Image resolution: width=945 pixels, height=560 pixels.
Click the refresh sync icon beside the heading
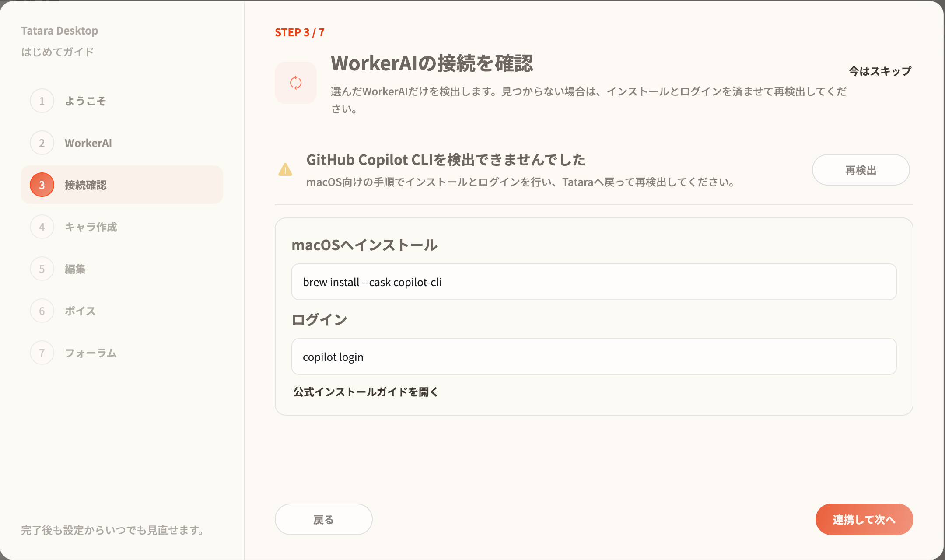click(296, 83)
